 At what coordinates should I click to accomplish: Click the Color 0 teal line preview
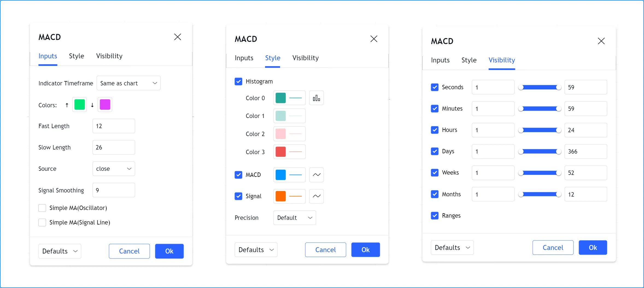pos(295,98)
